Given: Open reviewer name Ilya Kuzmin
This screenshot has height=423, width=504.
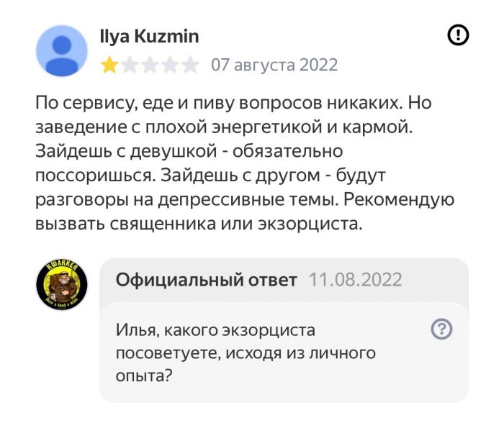Looking at the screenshot, I should pos(150,36).
